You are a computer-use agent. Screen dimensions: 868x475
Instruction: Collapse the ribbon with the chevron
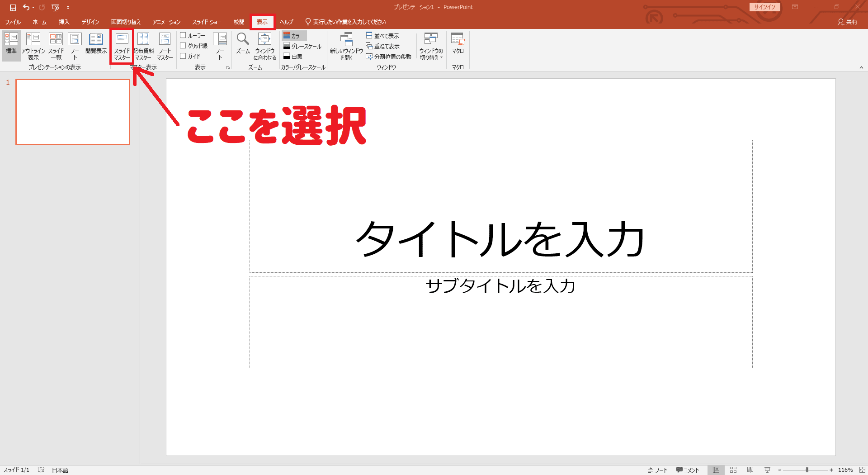coord(861,67)
